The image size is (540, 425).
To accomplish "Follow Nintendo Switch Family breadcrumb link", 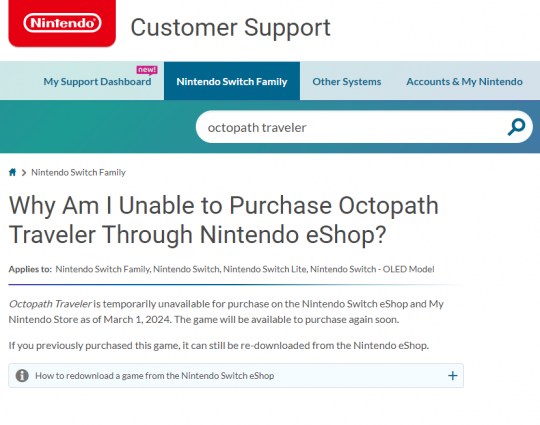I will [x=79, y=172].
